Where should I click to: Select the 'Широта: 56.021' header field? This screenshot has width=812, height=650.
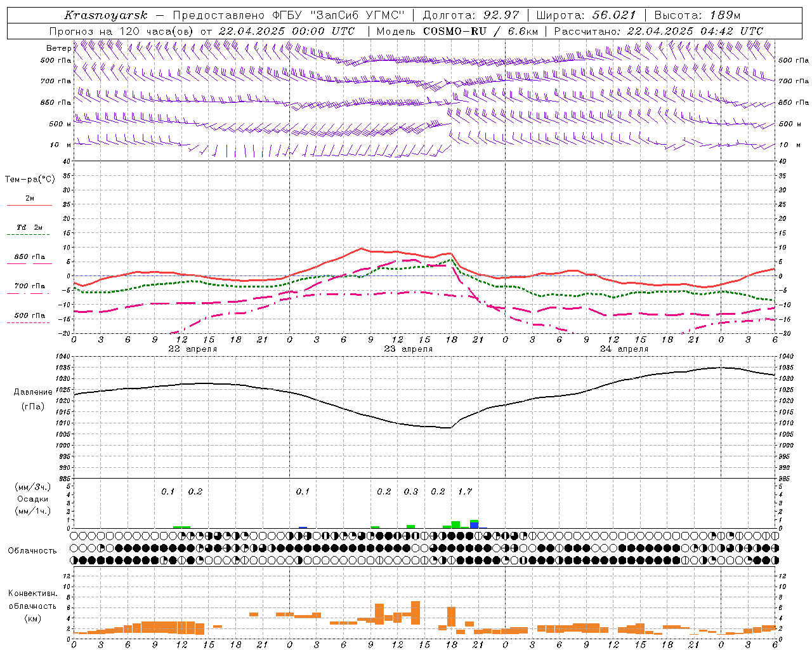(586, 15)
